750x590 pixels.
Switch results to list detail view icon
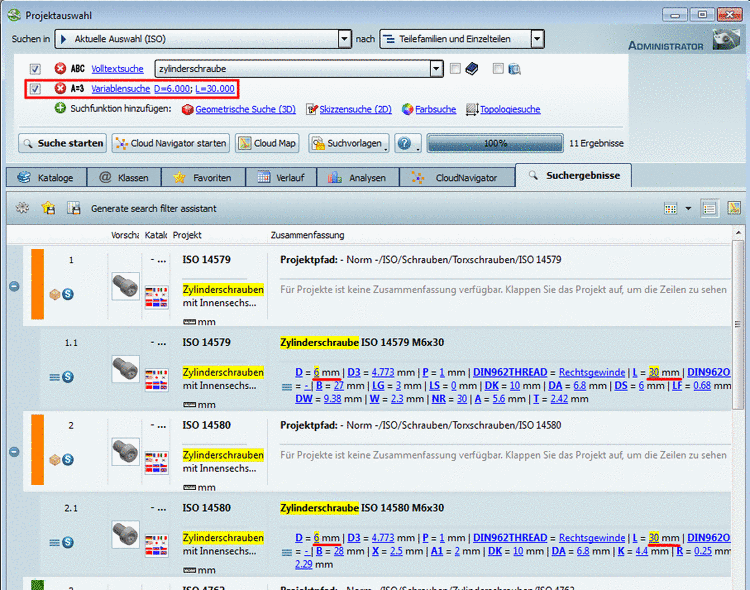click(710, 209)
